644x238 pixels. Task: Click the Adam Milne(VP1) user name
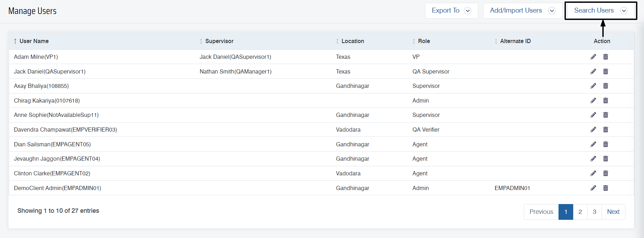tap(36, 57)
